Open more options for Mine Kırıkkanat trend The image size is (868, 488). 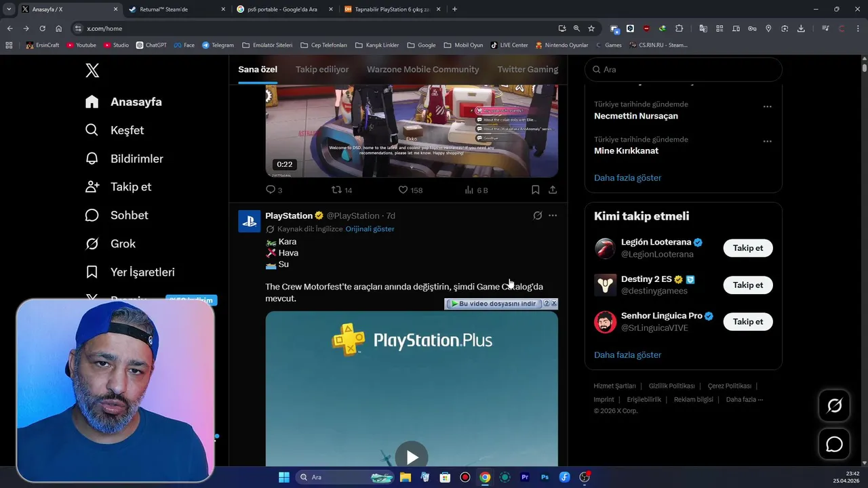pos(767,142)
